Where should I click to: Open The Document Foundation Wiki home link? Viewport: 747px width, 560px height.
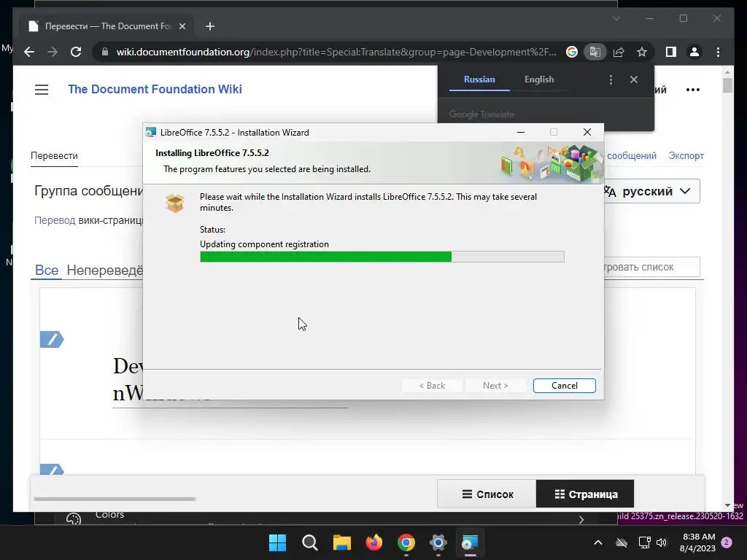coord(155,89)
